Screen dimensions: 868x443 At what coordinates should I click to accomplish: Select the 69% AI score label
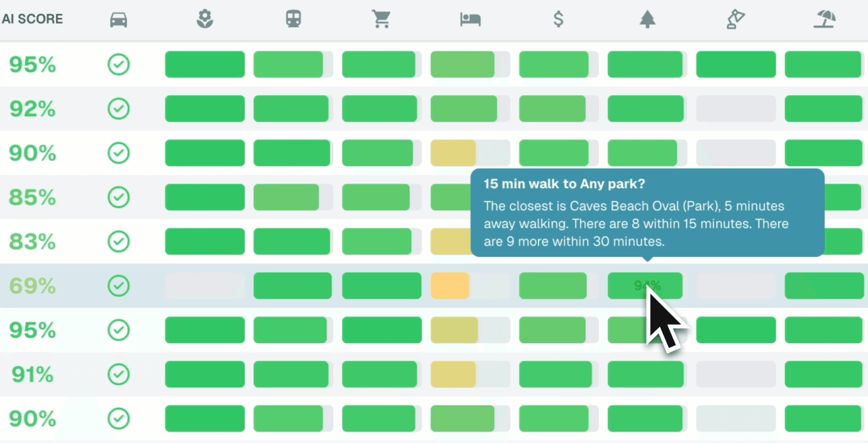32,286
